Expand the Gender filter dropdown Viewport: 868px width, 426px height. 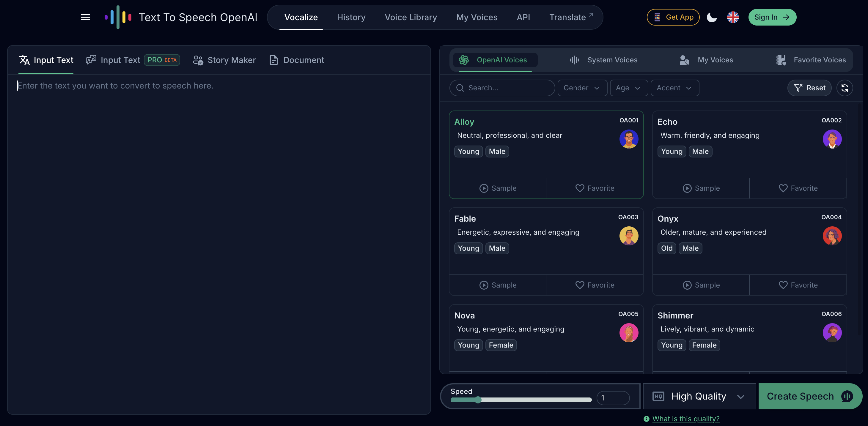pyautogui.click(x=582, y=88)
